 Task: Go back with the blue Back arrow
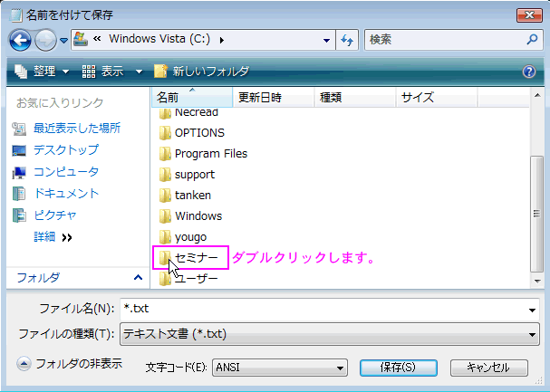click(x=20, y=40)
